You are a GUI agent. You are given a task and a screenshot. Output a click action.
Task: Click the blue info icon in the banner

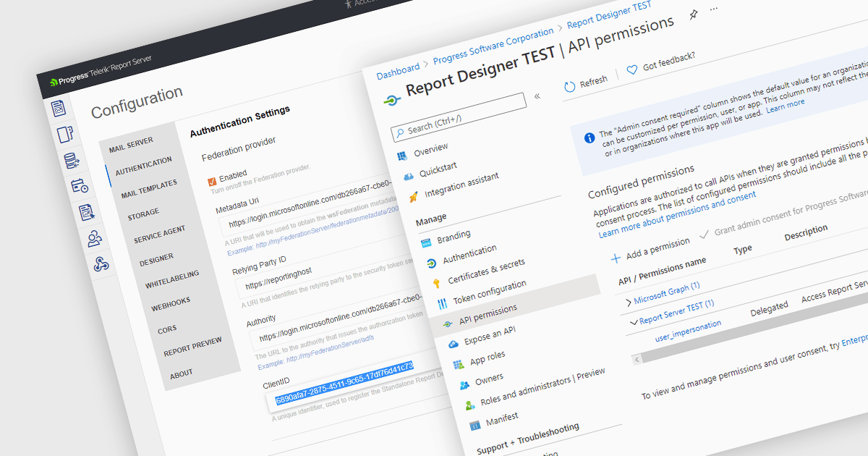[x=589, y=136]
